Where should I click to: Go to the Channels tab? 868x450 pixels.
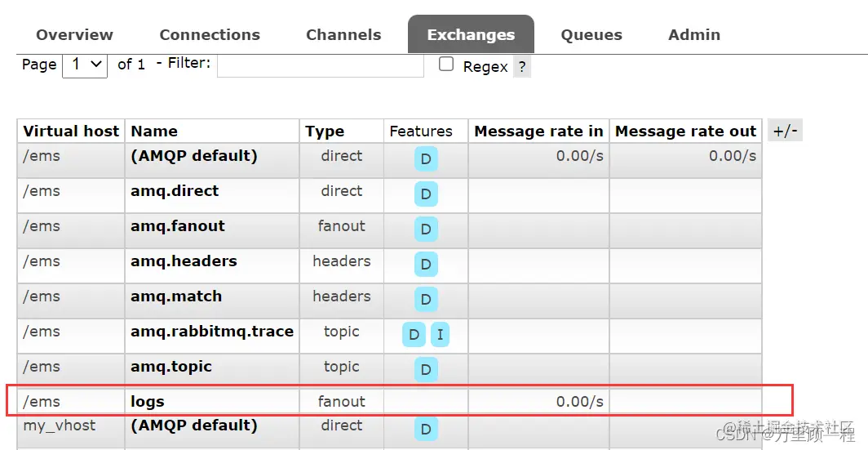(343, 34)
